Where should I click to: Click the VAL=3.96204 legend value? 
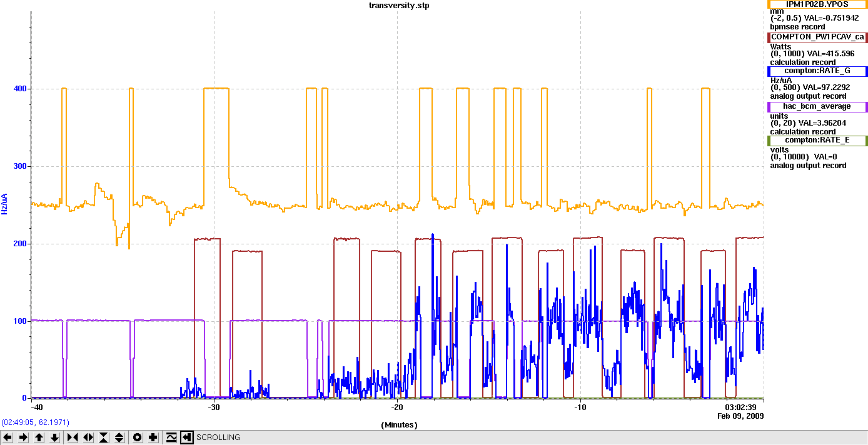pyautogui.click(x=823, y=122)
